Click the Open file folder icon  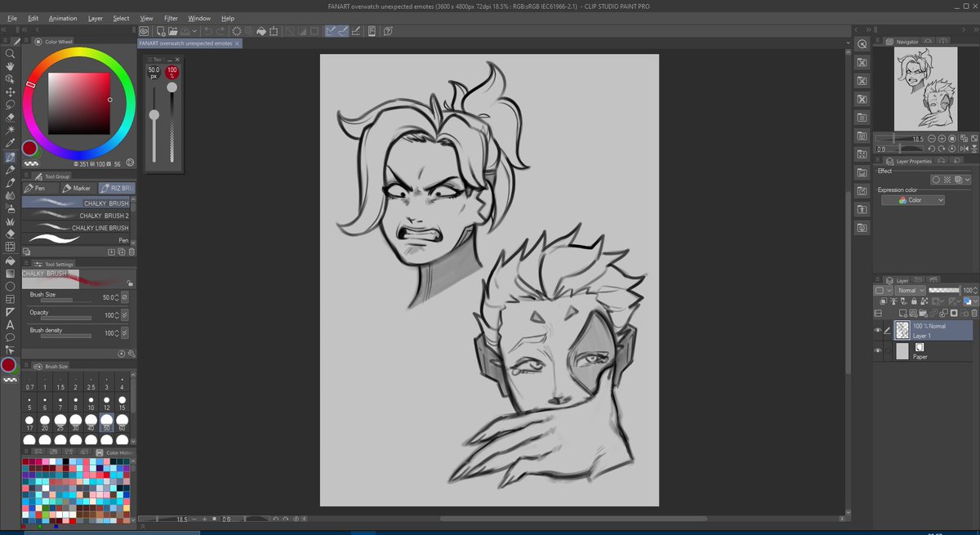(x=174, y=32)
